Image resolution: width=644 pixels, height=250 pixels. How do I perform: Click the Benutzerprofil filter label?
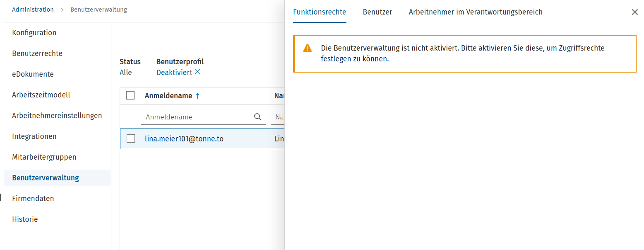coord(180,62)
